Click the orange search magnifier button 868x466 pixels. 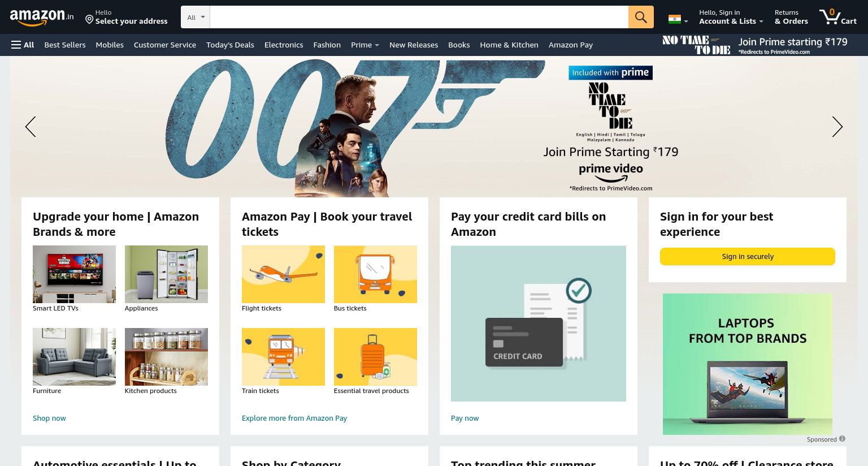click(641, 17)
